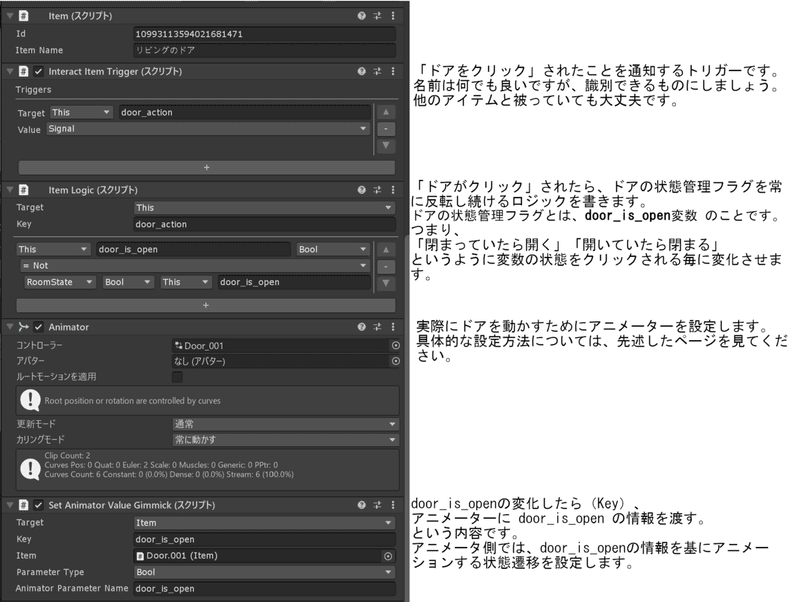Open presets for Interact Item Trigger component
The width and height of the screenshot is (800, 602).
coord(377,71)
